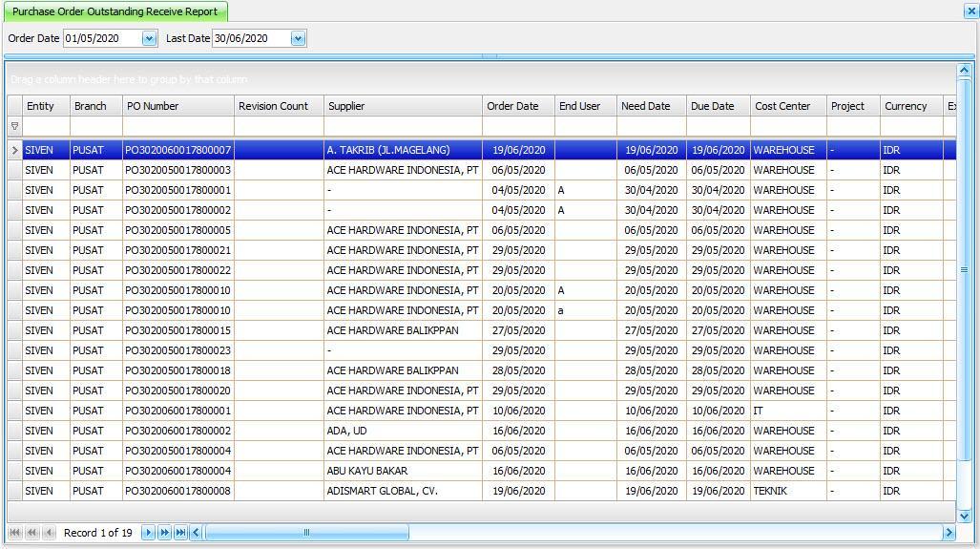Sort by Supplier column header
Image resolution: width=980 pixels, height=549 pixels.
(403, 106)
